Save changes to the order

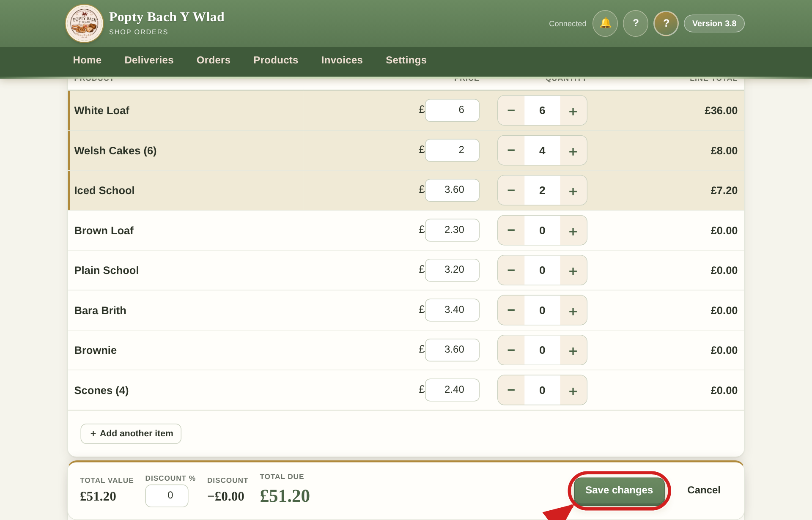pyautogui.click(x=619, y=490)
